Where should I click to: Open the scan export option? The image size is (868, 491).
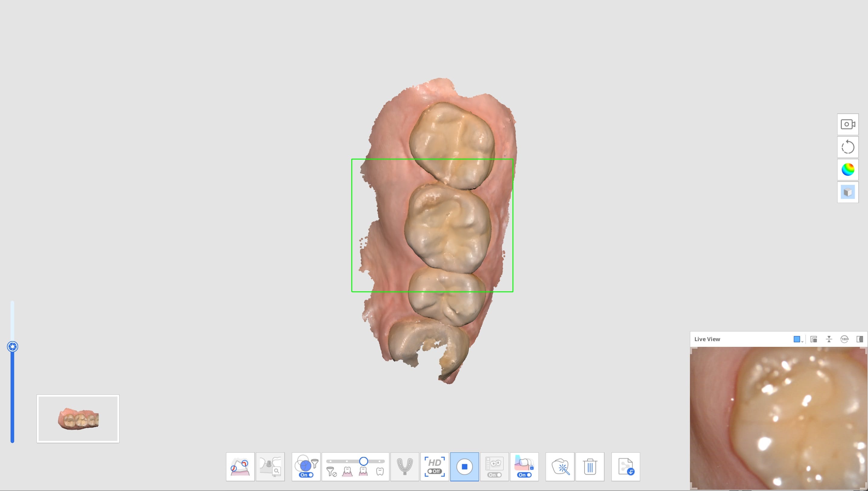626,467
